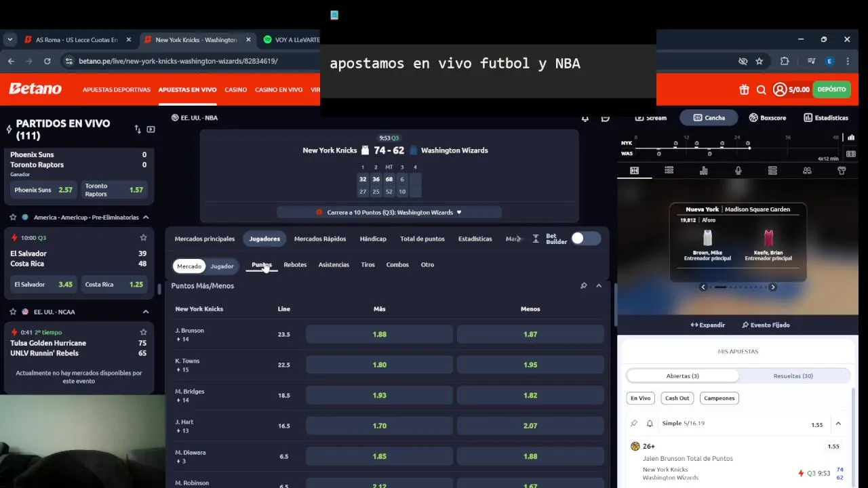Select the bar chart stats icon in tracker row
Screen dimensions: 868x488
[704, 171]
